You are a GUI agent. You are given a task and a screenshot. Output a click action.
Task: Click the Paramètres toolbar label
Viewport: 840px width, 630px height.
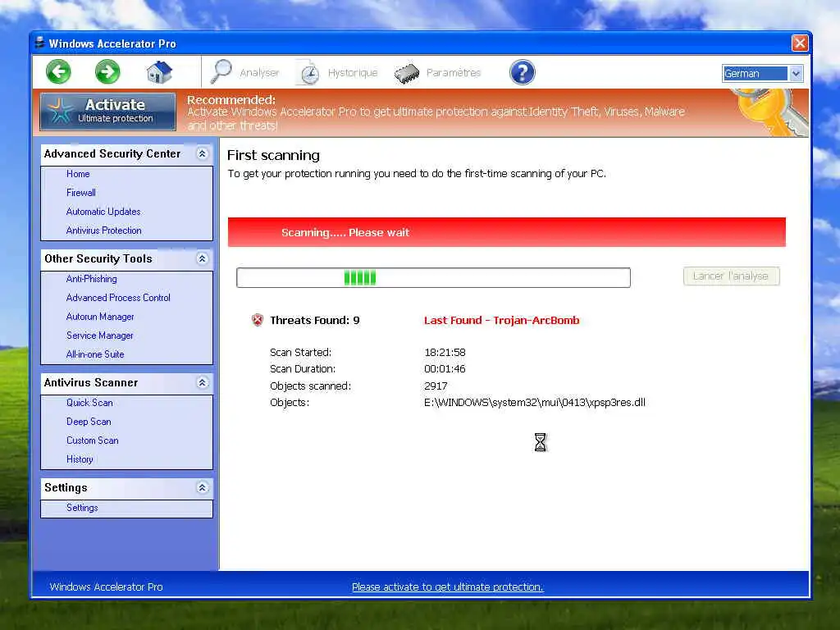(x=453, y=73)
